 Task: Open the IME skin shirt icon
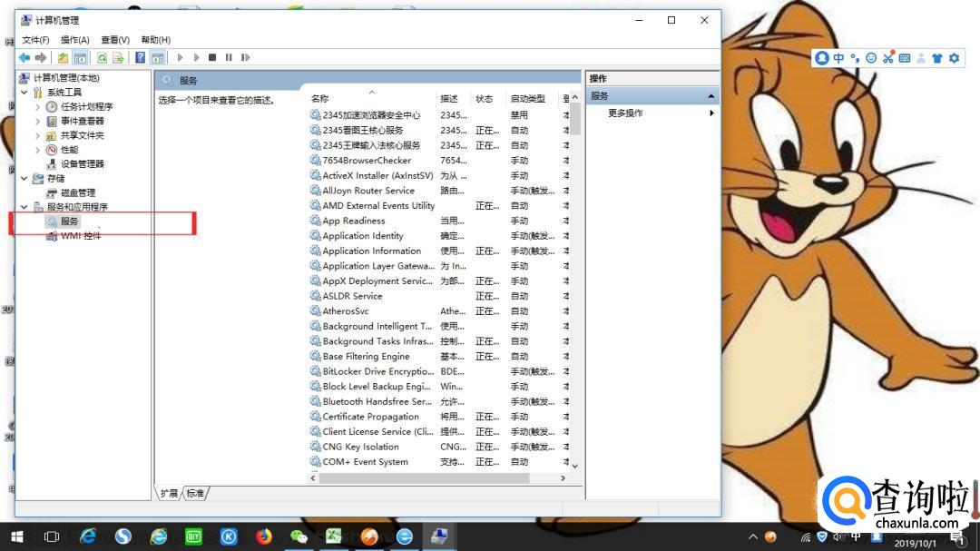click(x=936, y=58)
